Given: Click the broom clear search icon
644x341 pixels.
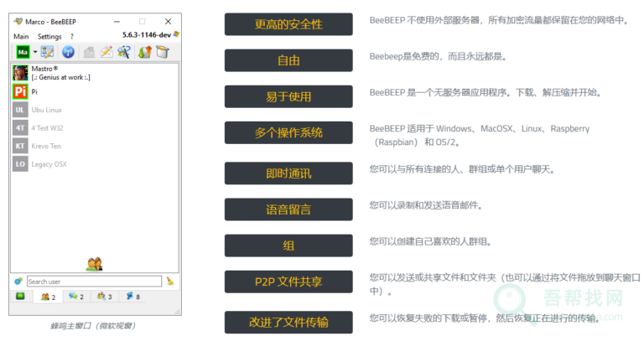Looking at the screenshot, I should [x=170, y=282].
